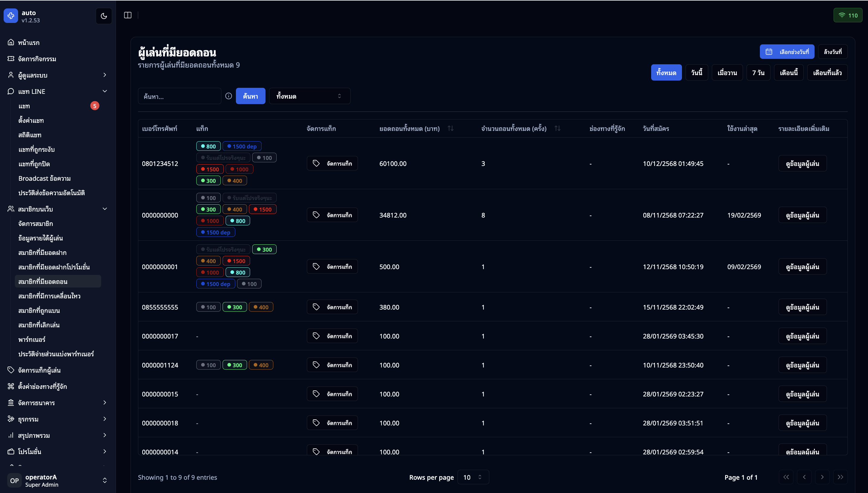The width and height of the screenshot is (868, 493).
Task: View player info for 0855555555
Action: (802, 307)
